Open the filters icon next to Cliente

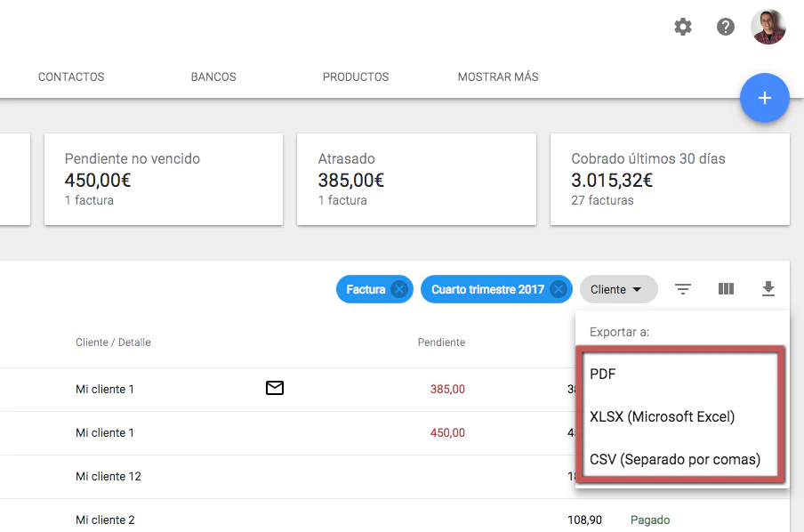tap(683, 288)
